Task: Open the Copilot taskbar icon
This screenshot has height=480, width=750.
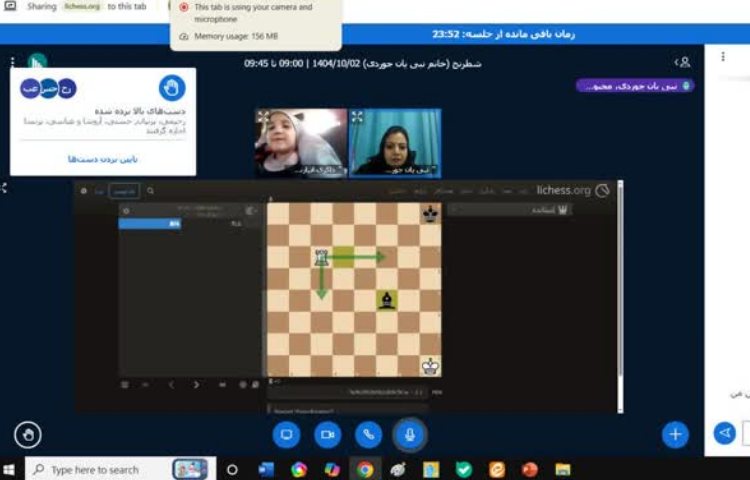Action: [x=331, y=470]
